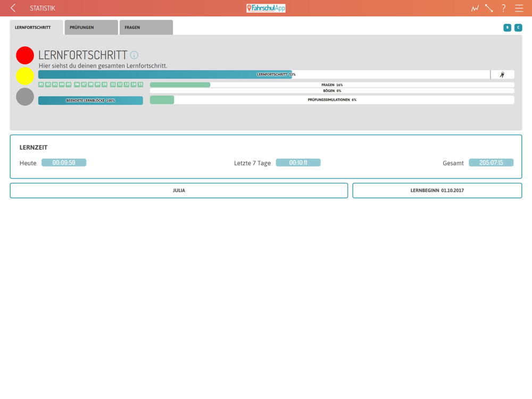This screenshot has width=532, height=399.
Task: Open learning block 03
Action: 55,85
